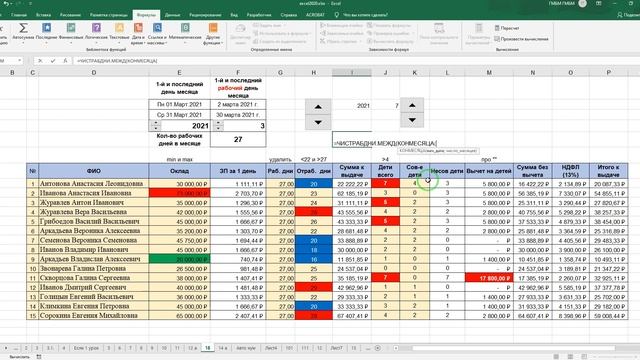Open the Recently Used (Последние) functions
This screenshot has width=640, height=360.
(x=47, y=32)
